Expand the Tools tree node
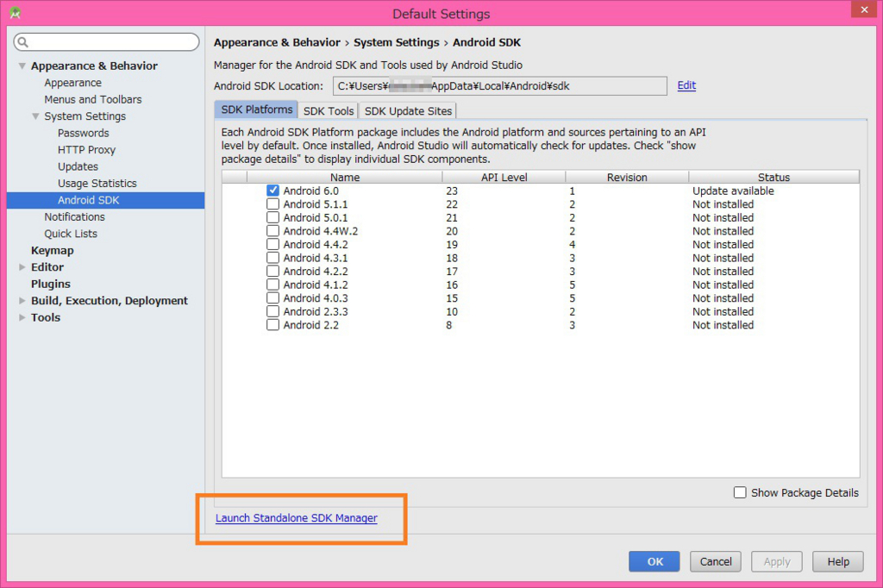The height and width of the screenshot is (588, 883). (22, 317)
